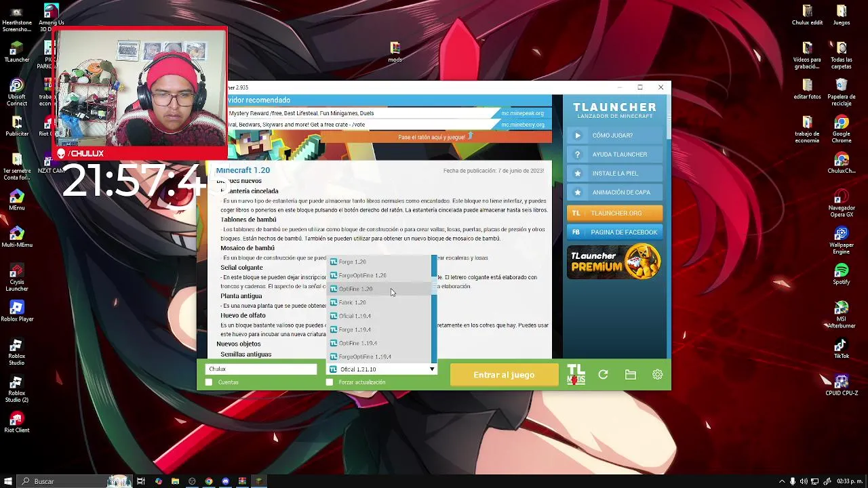The width and height of the screenshot is (868, 488).
Task: Open CÓMO JUGAR? sidebar button
Action: tap(615, 136)
